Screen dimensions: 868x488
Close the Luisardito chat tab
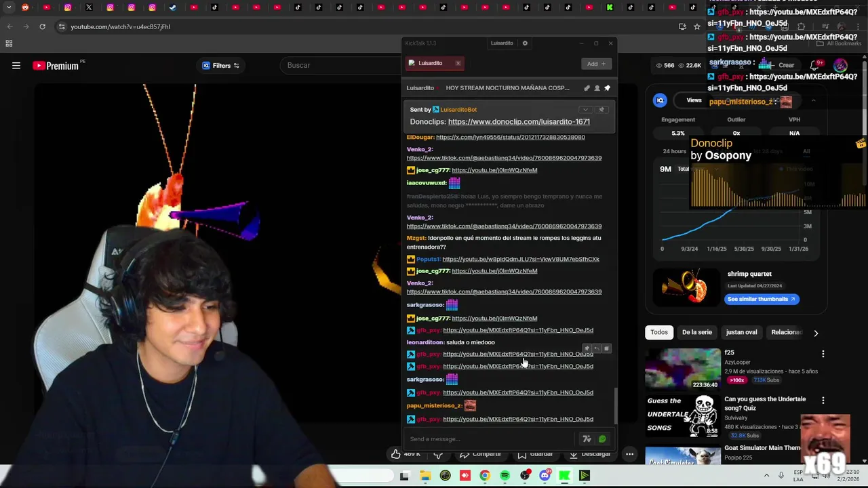point(458,63)
